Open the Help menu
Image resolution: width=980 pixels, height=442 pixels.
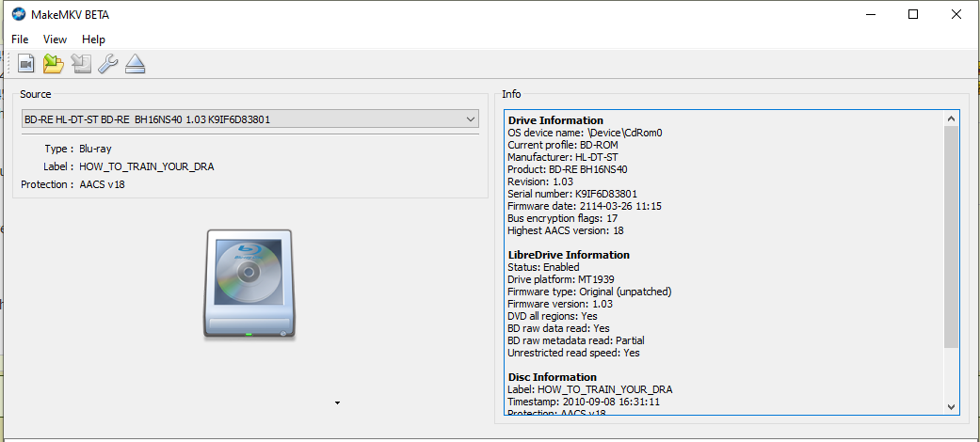tap(93, 39)
